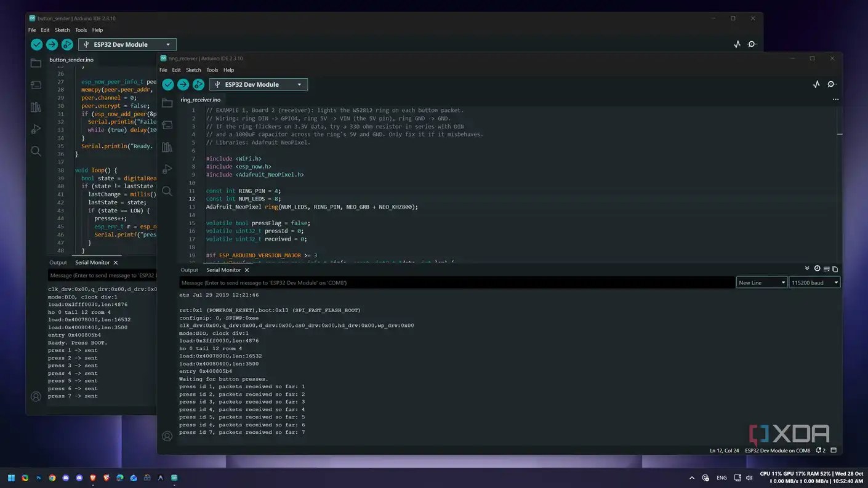Open Serial Monitor icon in ring_receiver toolbar
The height and width of the screenshot is (488, 868).
pyautogui.click(x=831, y=84)
